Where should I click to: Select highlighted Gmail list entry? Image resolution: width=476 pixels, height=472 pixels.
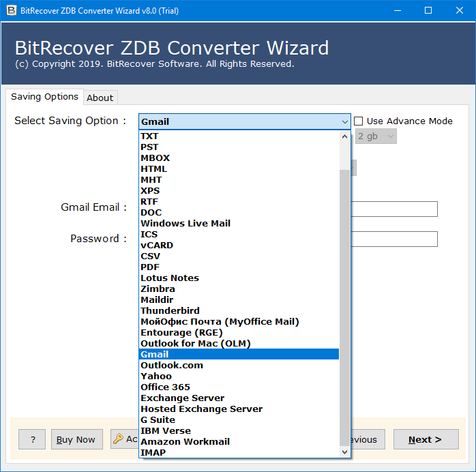239,354
